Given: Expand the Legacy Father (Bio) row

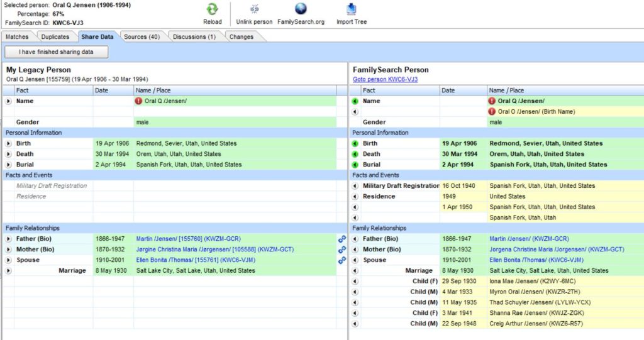Looking at the screenshot, I should [x=9, y=239].
